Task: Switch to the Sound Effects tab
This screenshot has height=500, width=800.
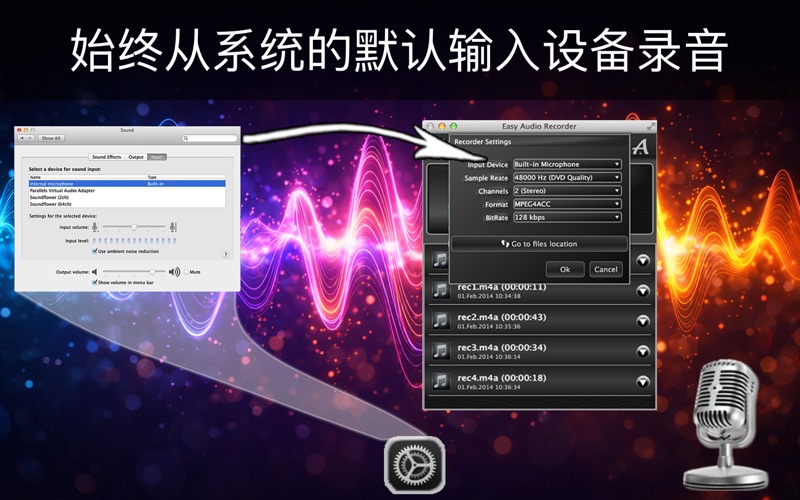Action: click(106, 157)
